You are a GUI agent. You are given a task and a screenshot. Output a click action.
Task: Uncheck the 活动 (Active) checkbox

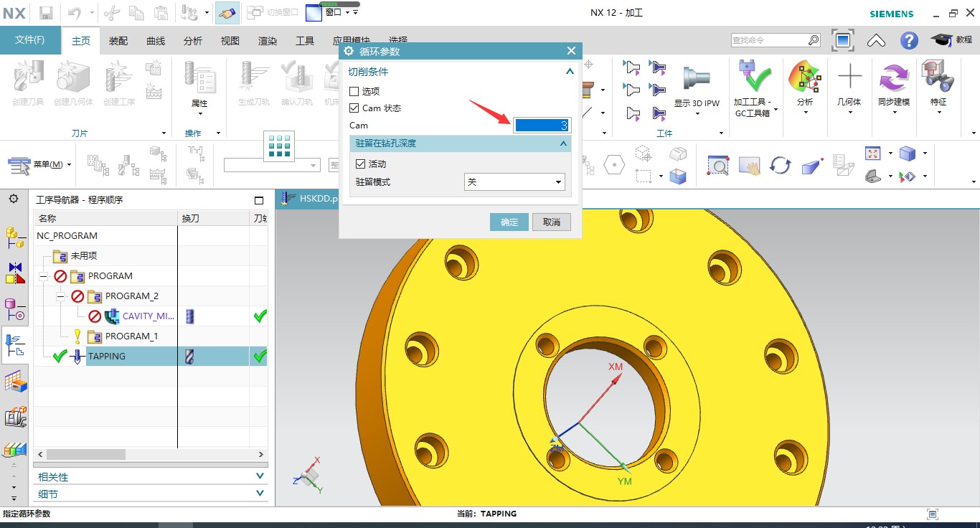(360, 164)
